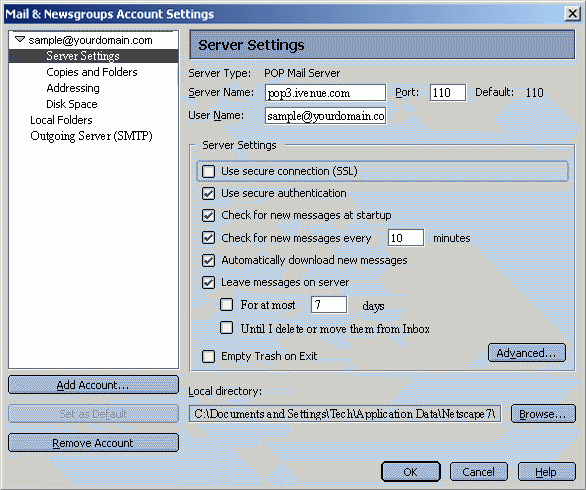
Task: Select Disk Space in account tree
Action: click(x=72, y=104)
